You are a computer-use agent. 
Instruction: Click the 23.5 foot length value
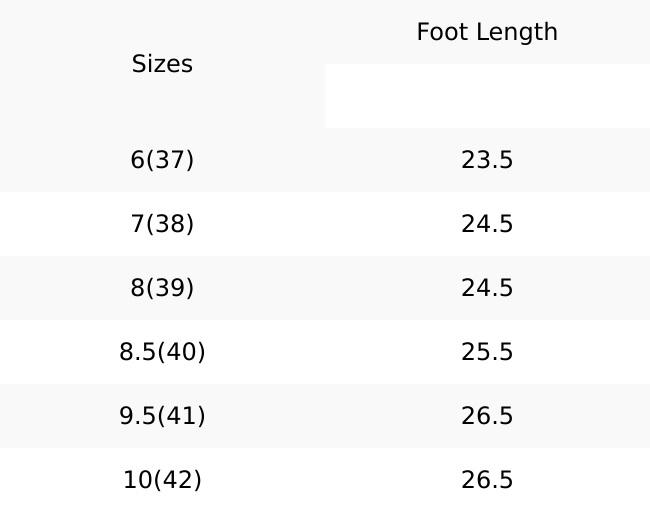pos(487,160)
